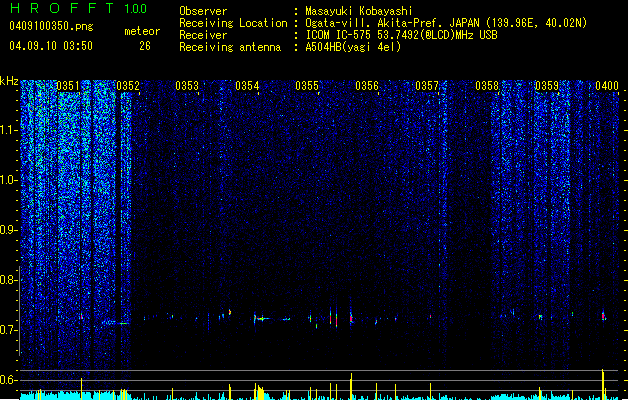Click the ICOM IC-575 receiver text
The image size is (629, 400).
401,35
